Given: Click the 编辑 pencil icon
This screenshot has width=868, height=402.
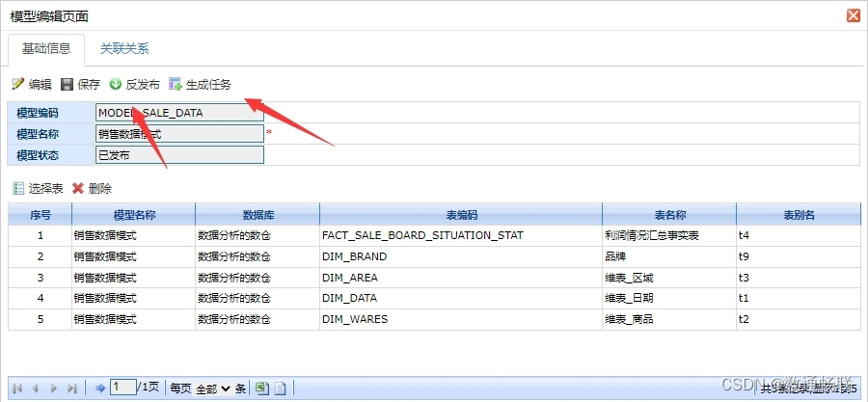Looking at the screenshot, I should click(x=17, y=84).
